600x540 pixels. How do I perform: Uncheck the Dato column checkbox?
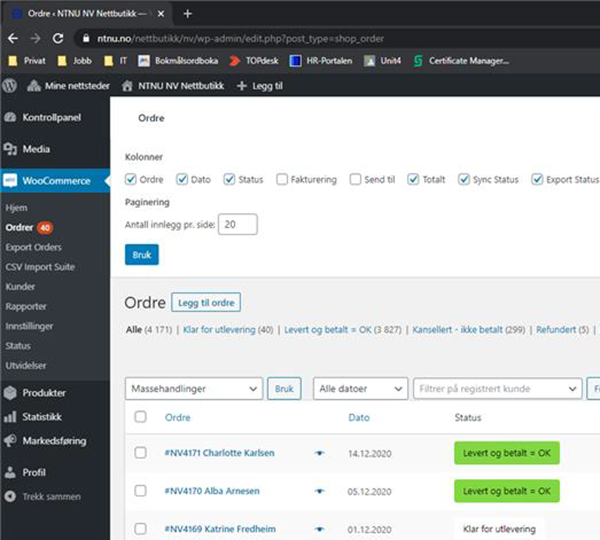(x=182, y=179)
